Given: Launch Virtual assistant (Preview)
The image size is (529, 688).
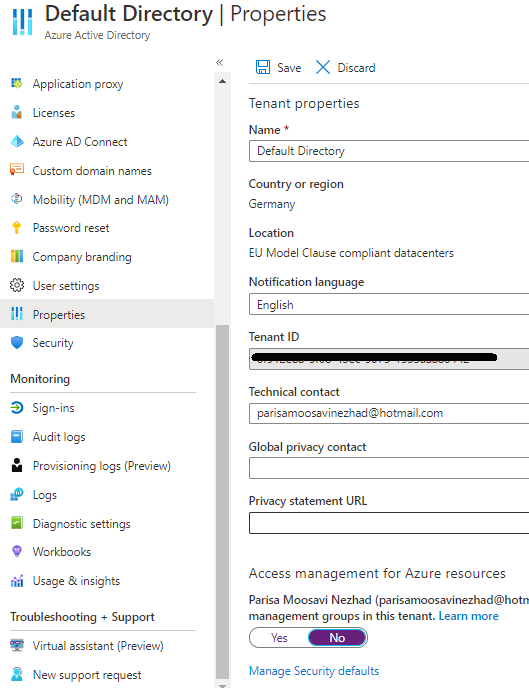Looking at the screenshot, I should click(x=98, y=645).
